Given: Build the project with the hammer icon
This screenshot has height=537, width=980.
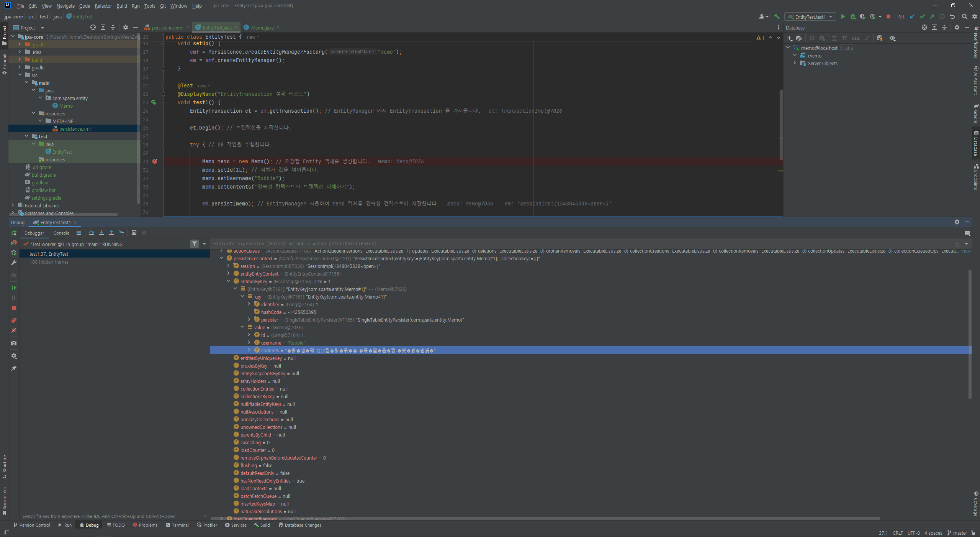Looking at the screenshot, I should pyautogui.click(x=777, y=16).
